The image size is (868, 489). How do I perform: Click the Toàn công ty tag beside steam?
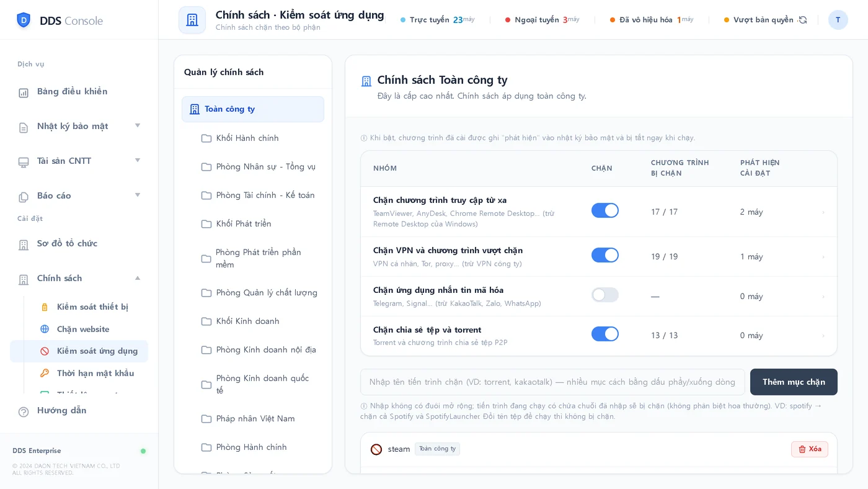click(437, 449)
